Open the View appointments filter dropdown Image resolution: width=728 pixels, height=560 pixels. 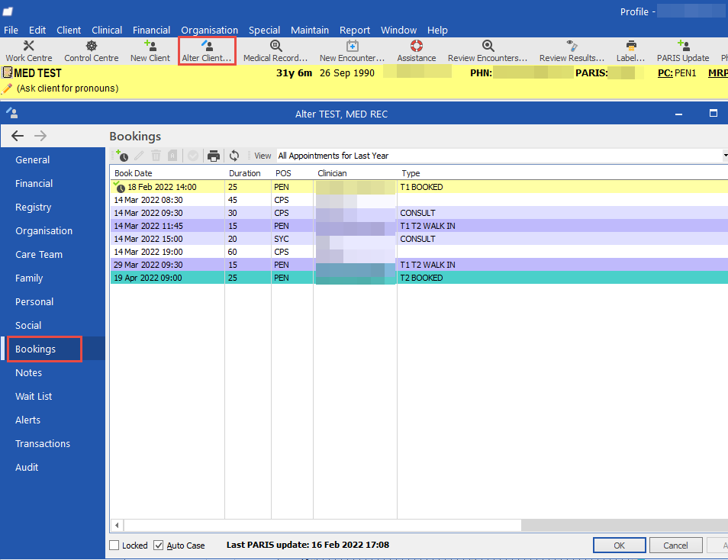point(723,155)
